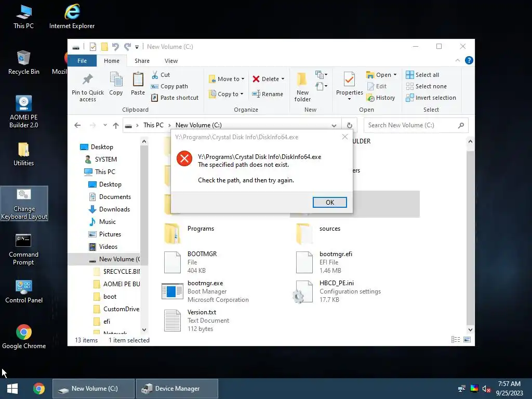Select Documents in the navigation pane
Viewport: 532px width, 399px height.
tap(110, 197)
